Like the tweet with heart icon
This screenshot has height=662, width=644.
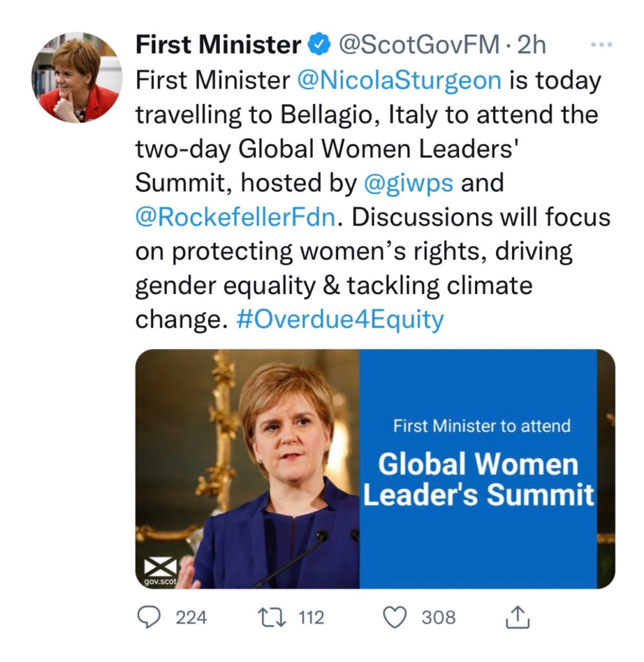point(394,618)
